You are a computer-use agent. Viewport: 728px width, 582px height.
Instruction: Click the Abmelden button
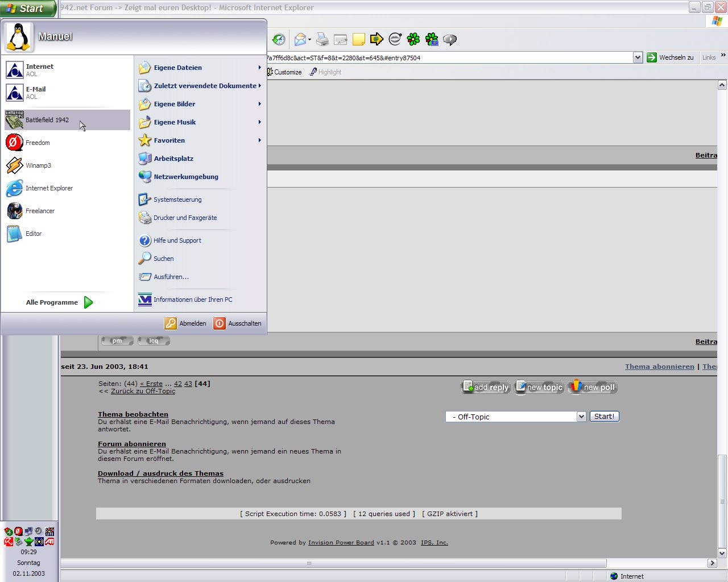tap(186, 323)
